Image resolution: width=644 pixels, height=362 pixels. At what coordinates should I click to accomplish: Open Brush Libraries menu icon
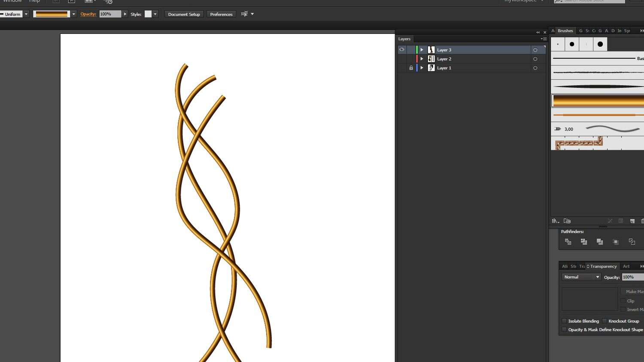coord(556,221)
